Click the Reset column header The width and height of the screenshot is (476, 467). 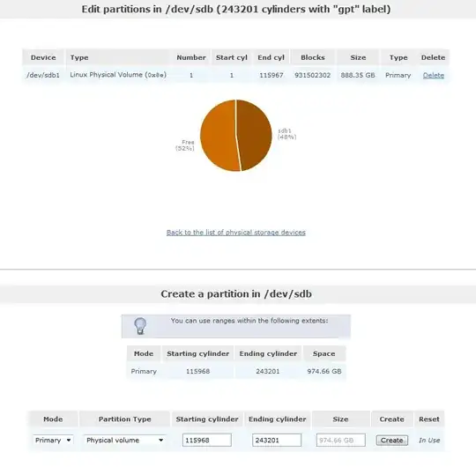[x=429, y=419]
